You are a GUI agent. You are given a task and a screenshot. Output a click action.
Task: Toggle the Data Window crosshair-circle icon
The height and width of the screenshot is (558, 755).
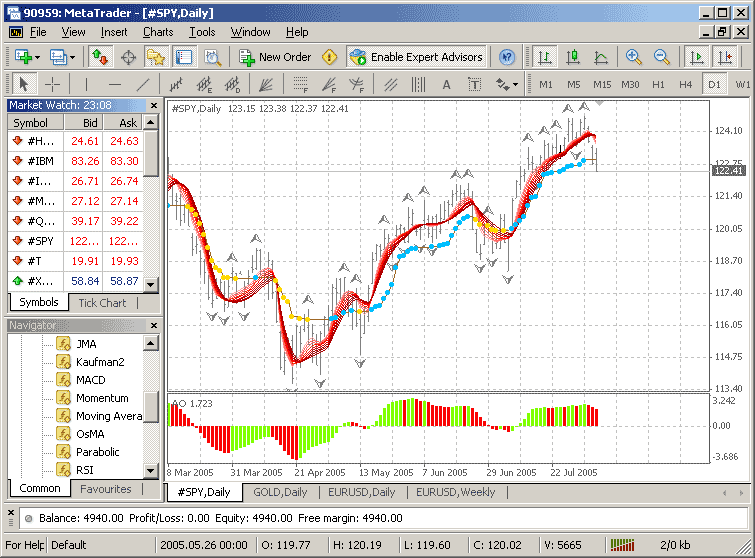pos(128,58)
